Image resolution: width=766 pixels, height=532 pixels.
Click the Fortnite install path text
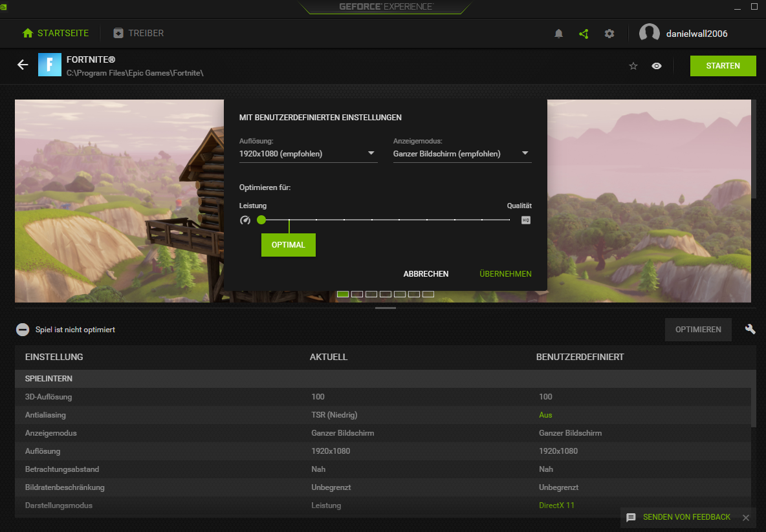coord(135,73)
